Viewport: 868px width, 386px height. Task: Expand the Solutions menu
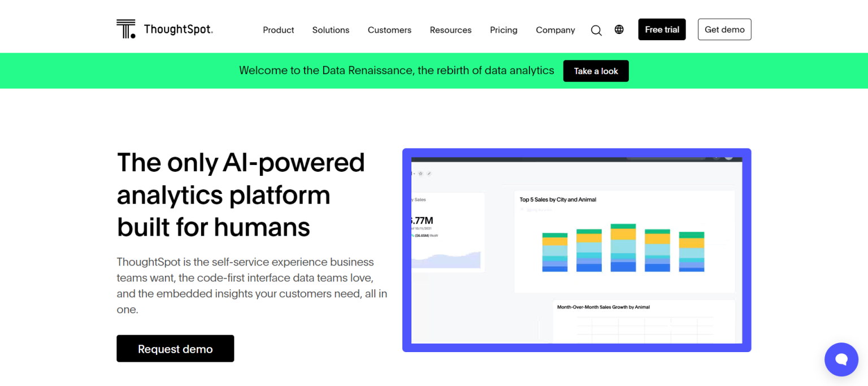pyautogui.click(x=331, y=30)
